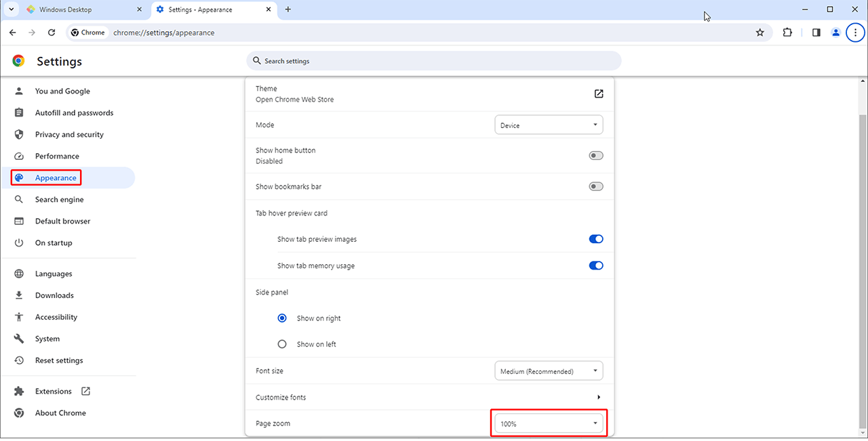The image size is (868, 441).
Task: Open the Page zoom 100% dropdown
Action: click(548, 424)
